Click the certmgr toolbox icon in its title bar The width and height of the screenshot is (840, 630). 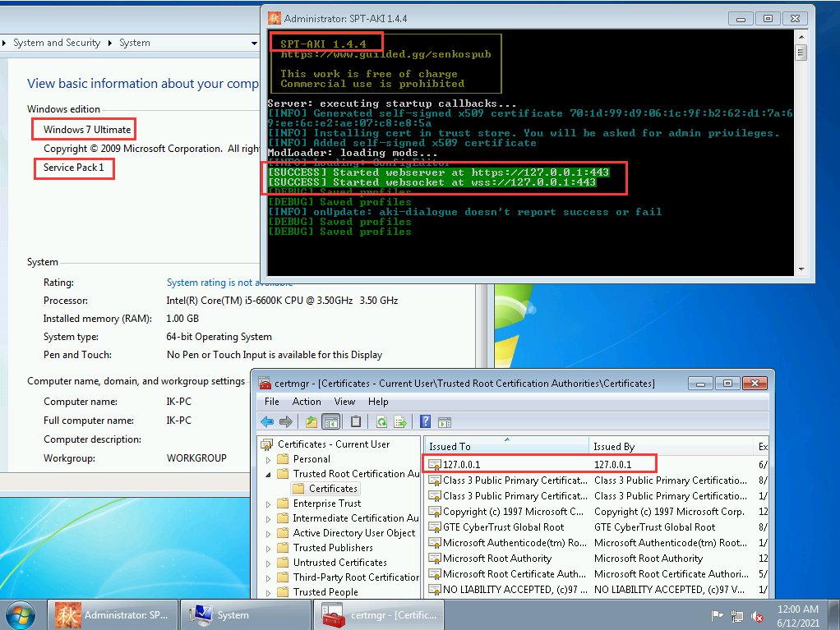[x=265, y=384]
